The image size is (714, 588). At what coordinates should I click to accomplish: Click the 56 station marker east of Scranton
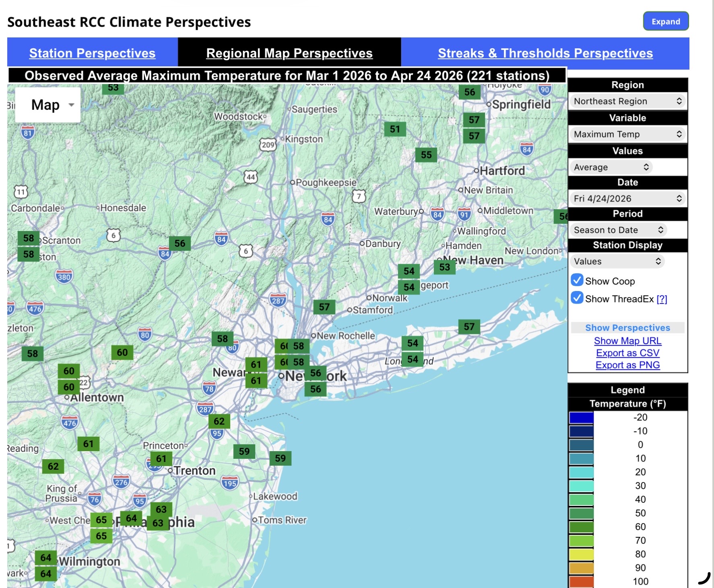(180, 243)
